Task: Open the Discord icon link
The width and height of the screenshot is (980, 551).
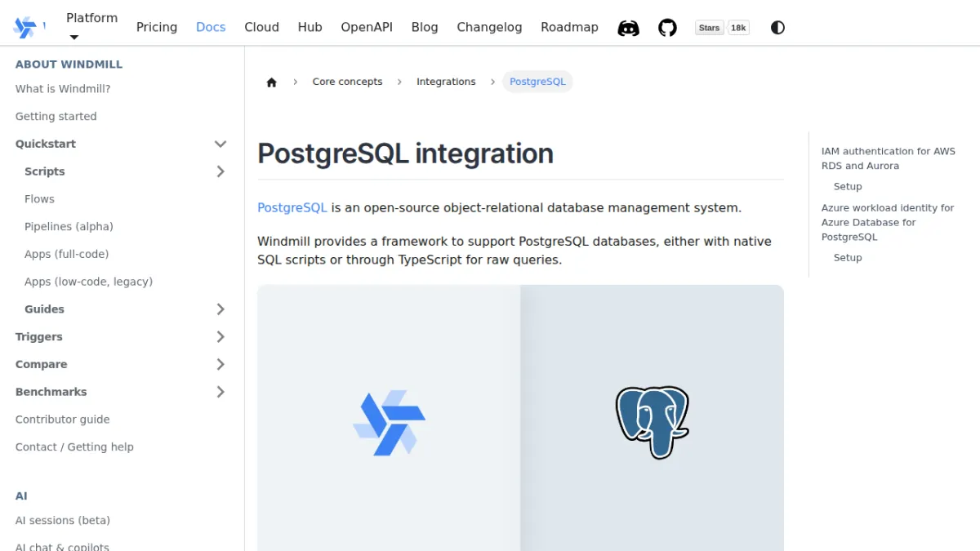Action: point(628,28)
